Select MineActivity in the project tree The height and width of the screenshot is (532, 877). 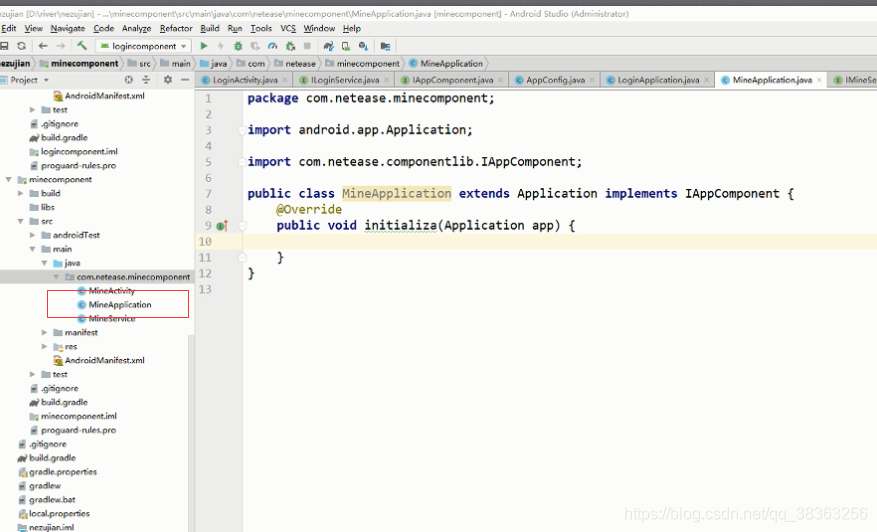pyautogui.click(x=111, y=291)
